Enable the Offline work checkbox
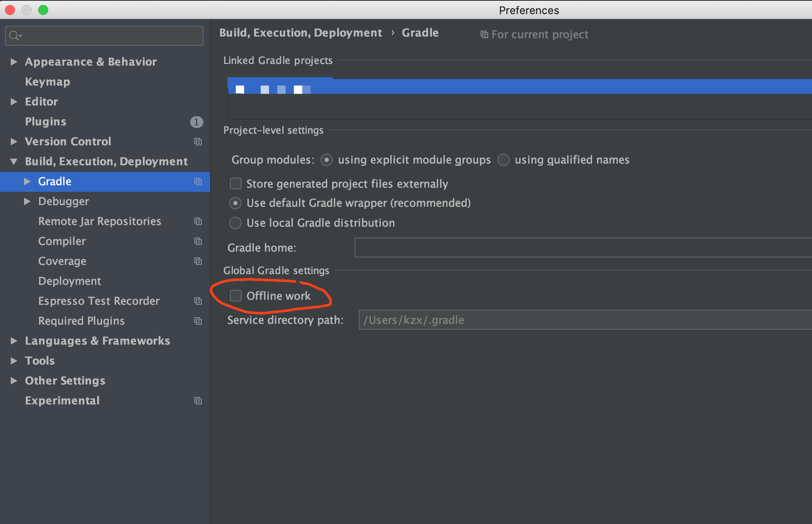 coord(235,295)
